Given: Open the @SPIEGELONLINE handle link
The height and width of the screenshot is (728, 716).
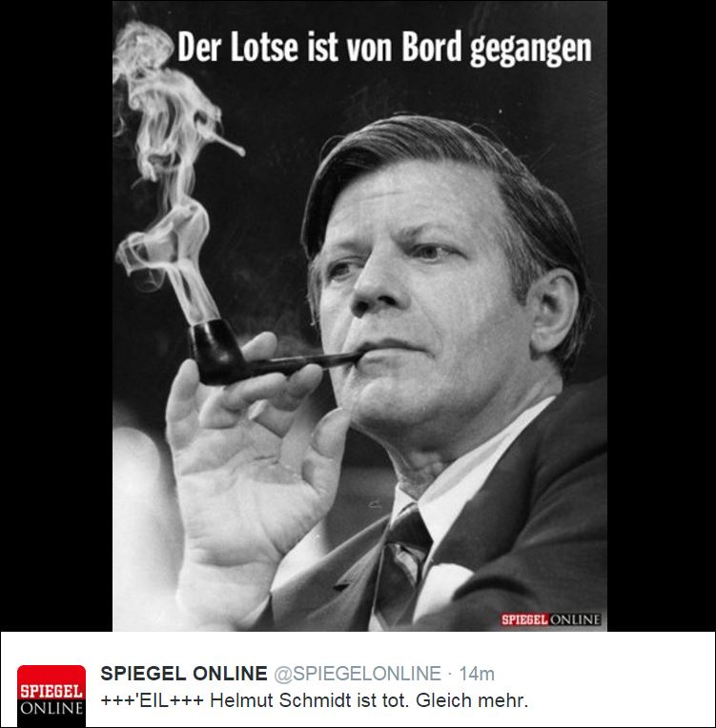Looking at the screenshot, I should [x=358, y=674].
